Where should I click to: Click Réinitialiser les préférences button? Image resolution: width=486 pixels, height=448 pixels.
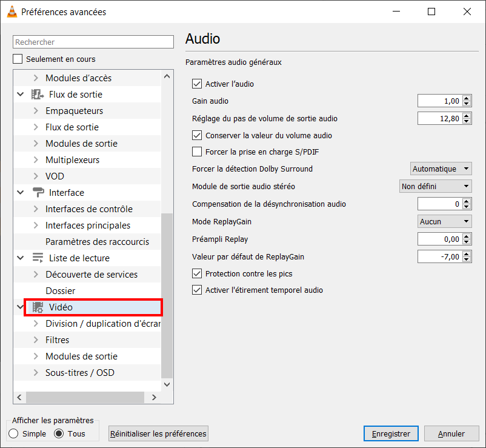pyautogui.click(x=158, y=433)
